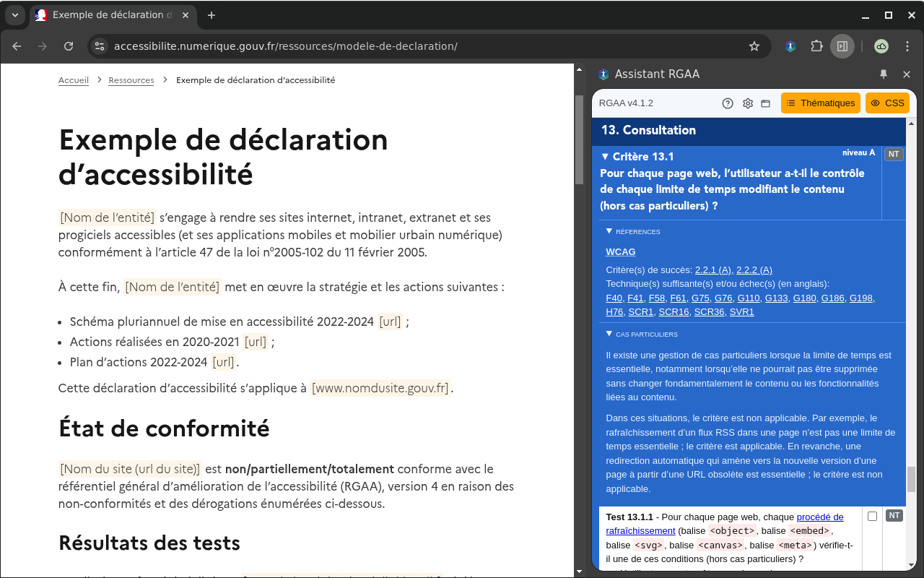
Task: Click the RGAA panel vertical scrollbar thumb
Action: pyautogui.click(x=911, y=478)
